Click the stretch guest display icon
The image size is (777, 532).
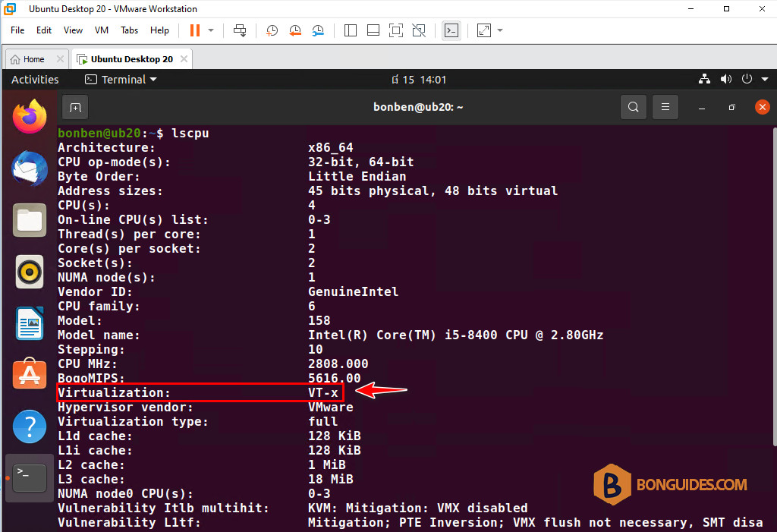pos(484,30)
